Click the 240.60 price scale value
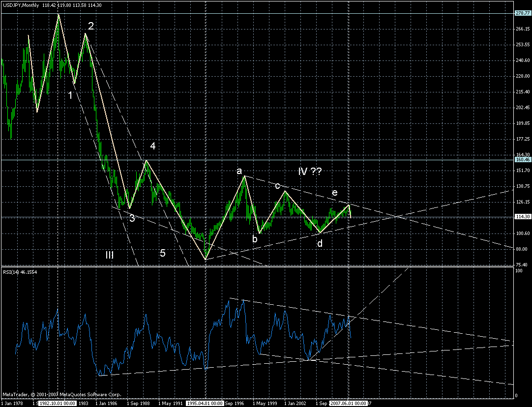 coord(523,60)
